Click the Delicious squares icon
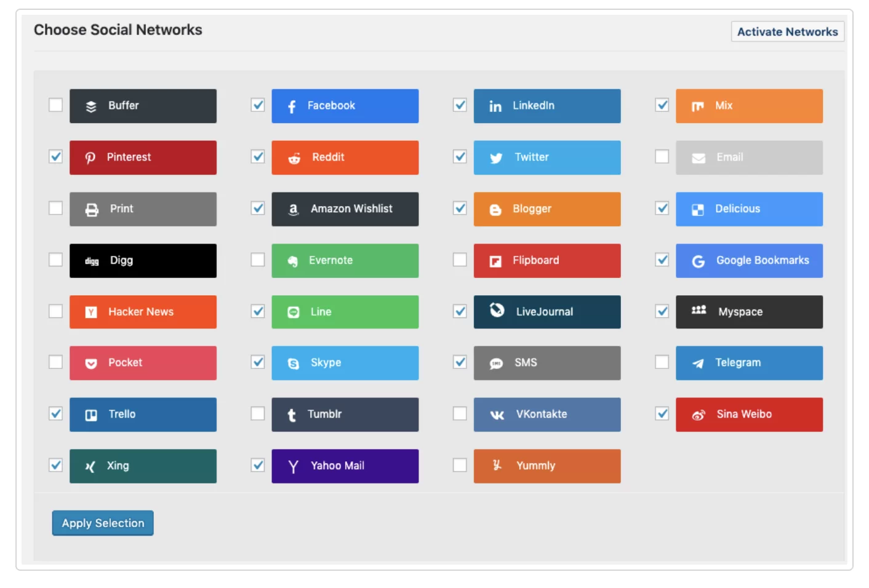This screenshot has height=588, width=869. point(698,210)
